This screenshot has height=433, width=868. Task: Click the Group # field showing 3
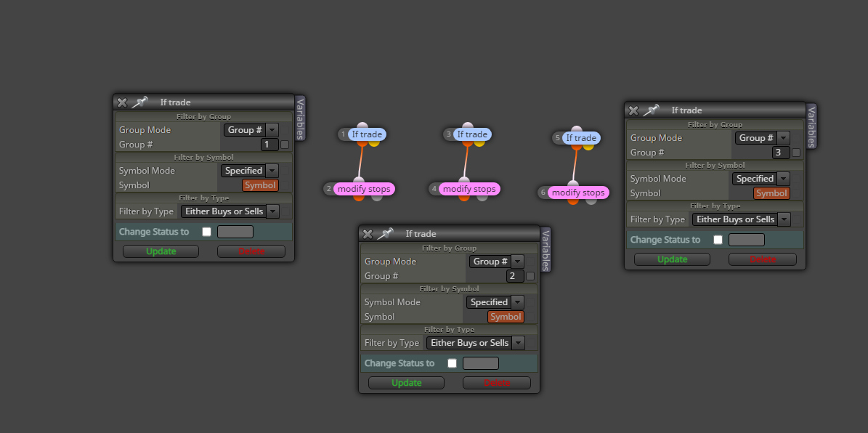781,153
